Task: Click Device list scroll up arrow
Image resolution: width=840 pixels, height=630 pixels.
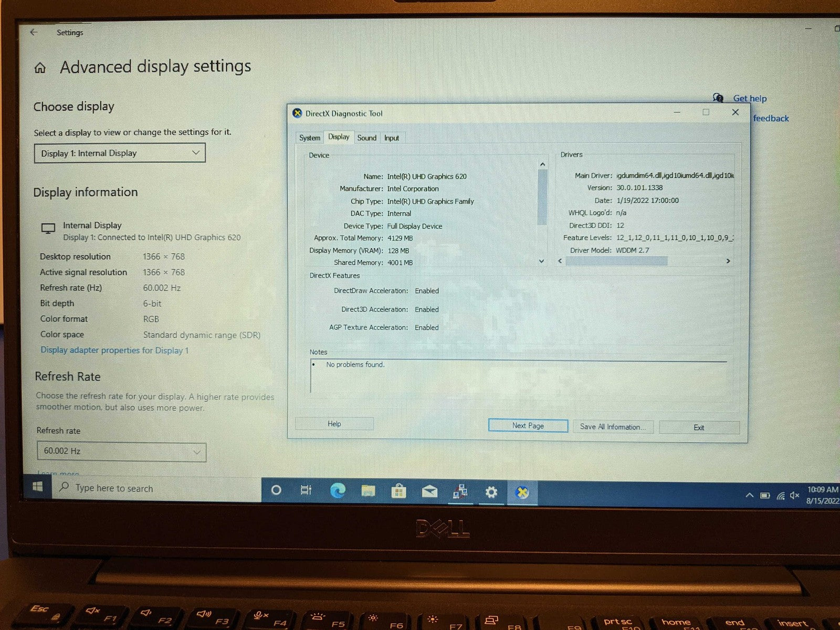Action: tap(542, 165)
